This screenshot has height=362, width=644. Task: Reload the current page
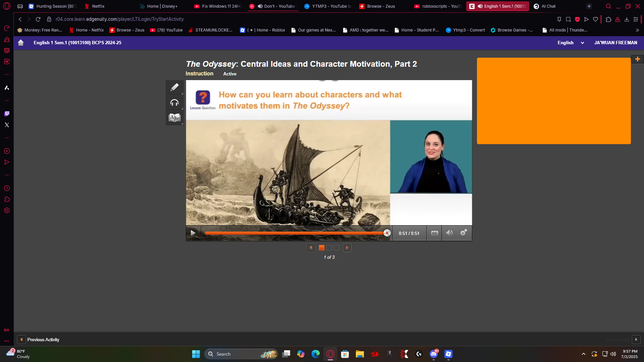(38, 19)
